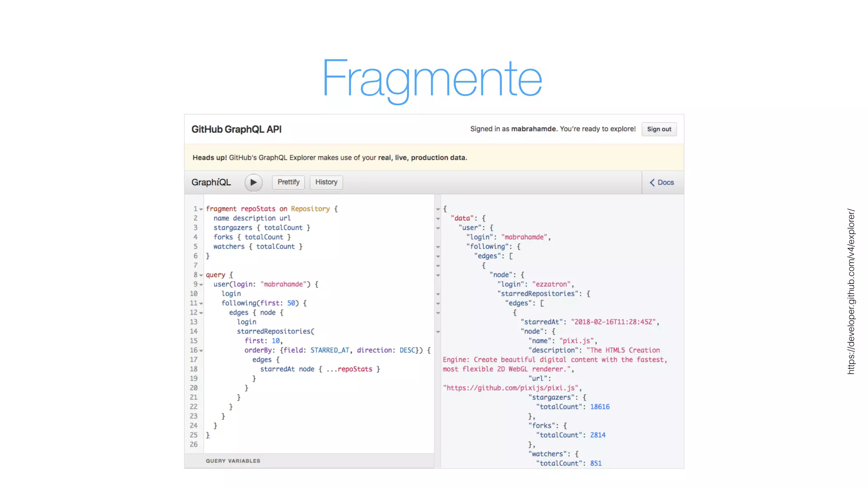
Task: Collapse the following block at line 11
Action: coord(201,304)
